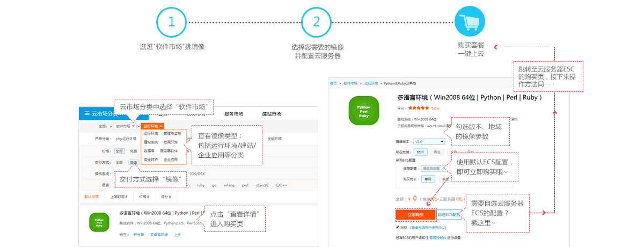The height and width of the screenshot is (247, 644).
Task: Toggle the 同意 agreement checkbox
Action: click(398, 227)
